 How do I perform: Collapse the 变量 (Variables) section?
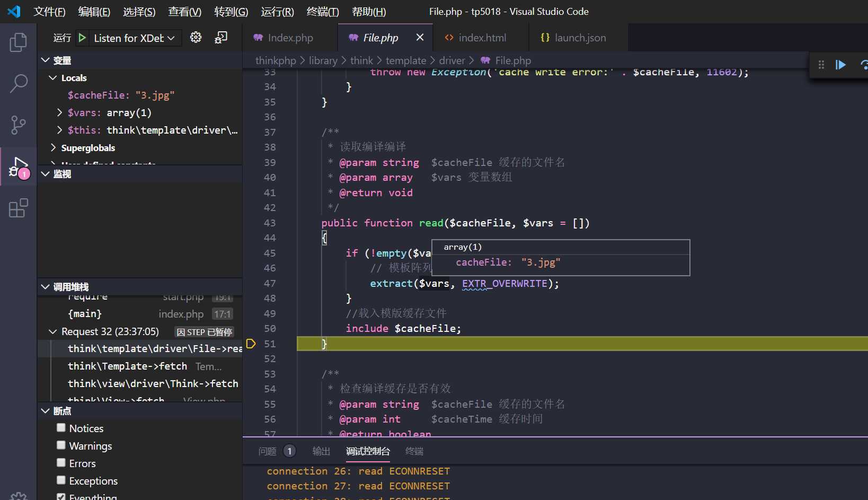(46, 60)
